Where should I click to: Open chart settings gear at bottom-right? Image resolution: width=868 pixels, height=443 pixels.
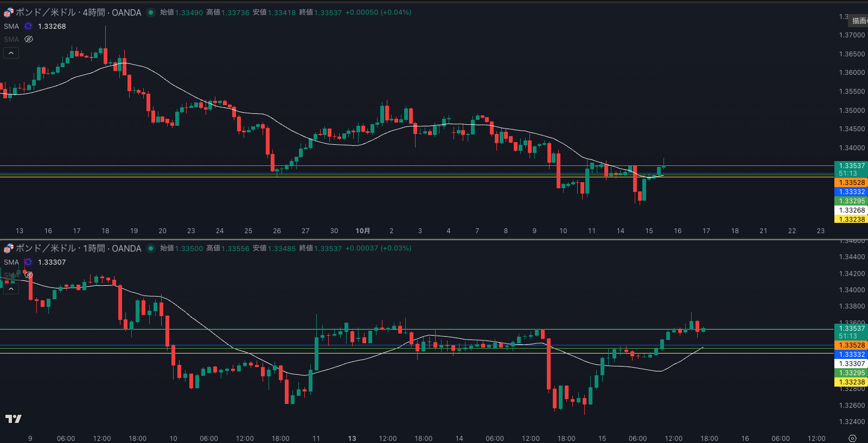pos(852,438)
